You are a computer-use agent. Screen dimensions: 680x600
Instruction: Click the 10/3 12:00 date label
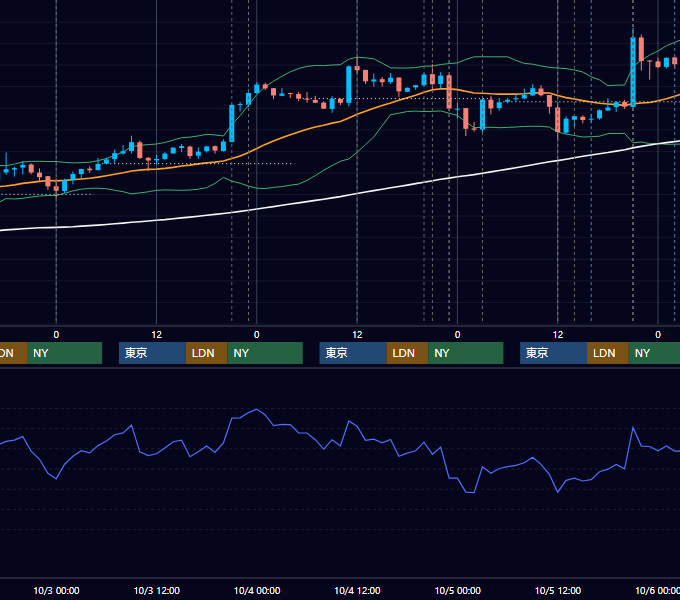pos(157,590)
